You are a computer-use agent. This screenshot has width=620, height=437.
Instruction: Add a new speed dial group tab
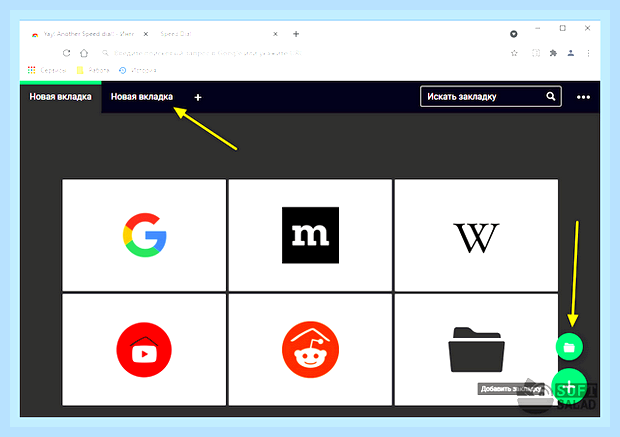coord(198,97)
